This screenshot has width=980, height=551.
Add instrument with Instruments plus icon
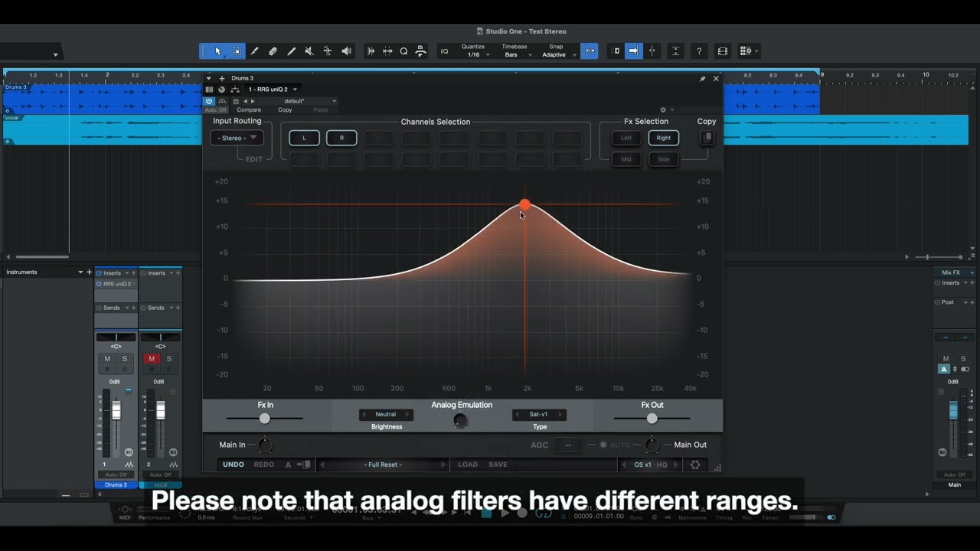tap(90, 272)
